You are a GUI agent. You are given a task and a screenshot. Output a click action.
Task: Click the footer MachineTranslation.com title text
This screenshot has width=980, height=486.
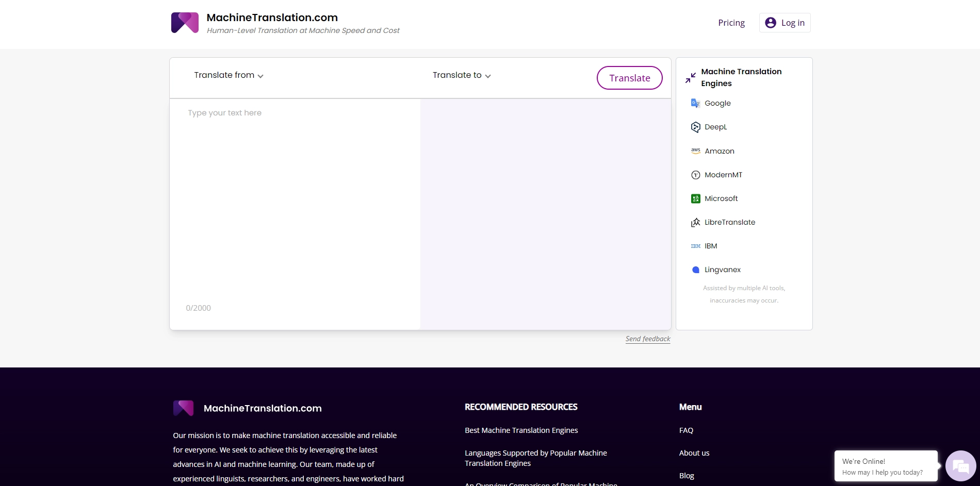click(263, 408)
